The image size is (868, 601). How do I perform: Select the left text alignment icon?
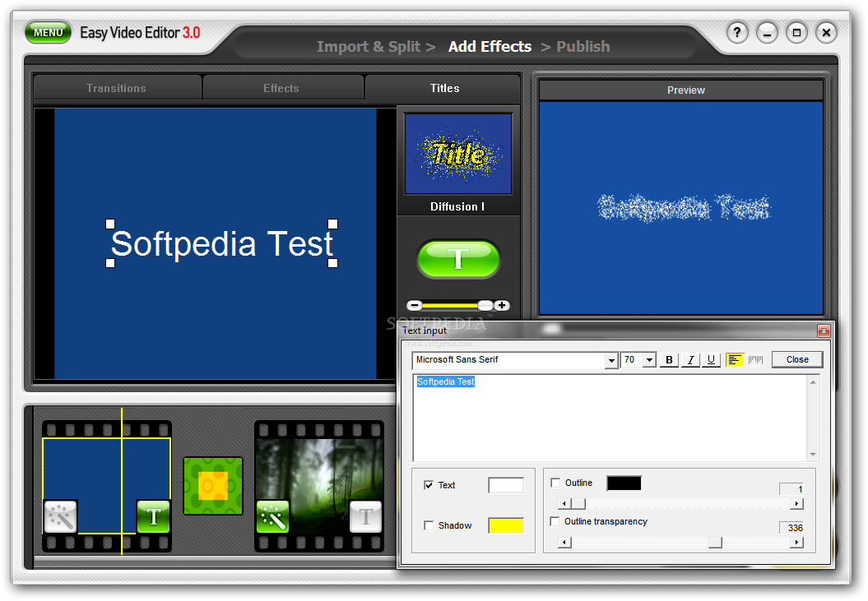(734, 360)
